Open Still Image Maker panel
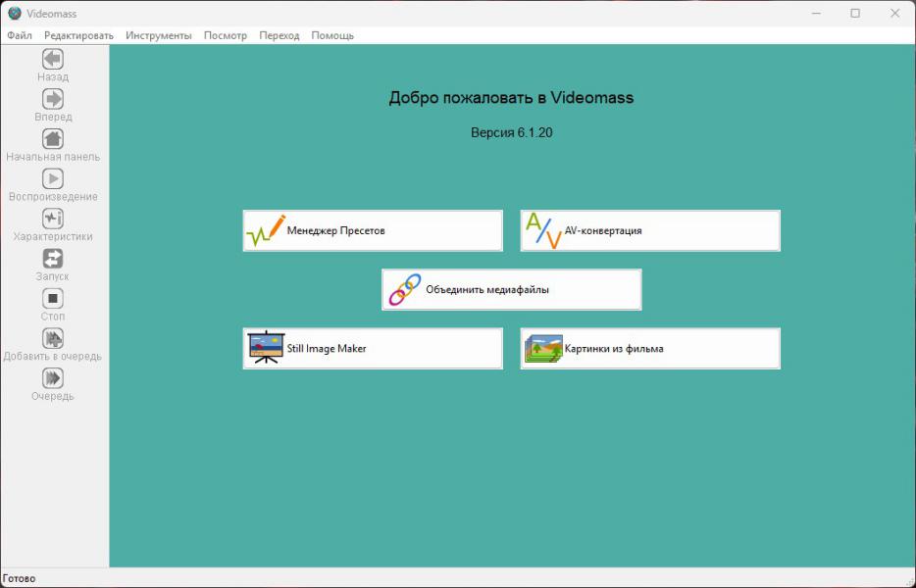This screenshot has height=588, width=916. (373, 349)
